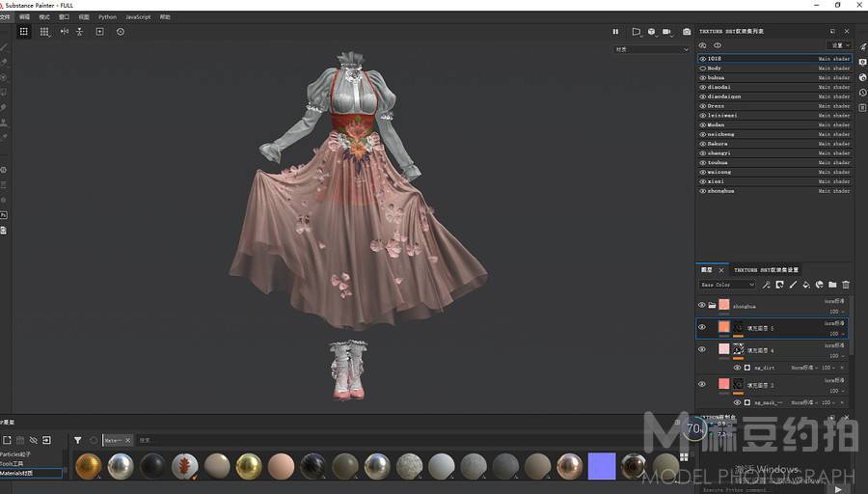Open the JavaScript menu

coord(138,17)
